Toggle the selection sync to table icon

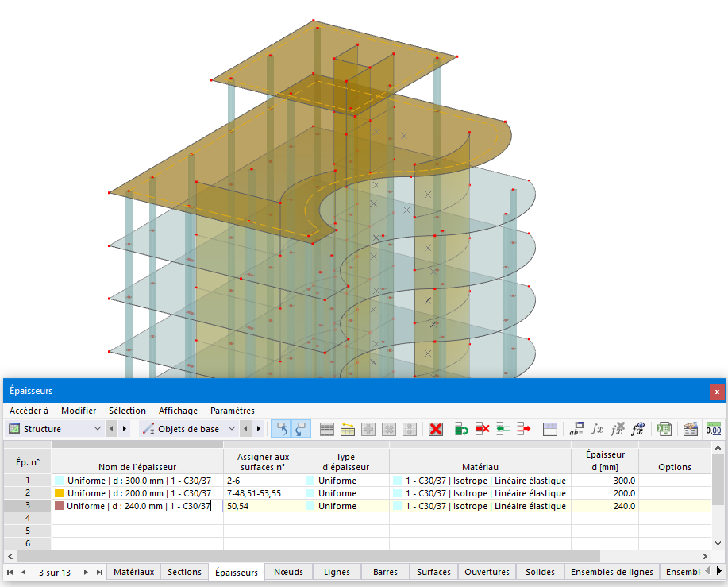281,429
